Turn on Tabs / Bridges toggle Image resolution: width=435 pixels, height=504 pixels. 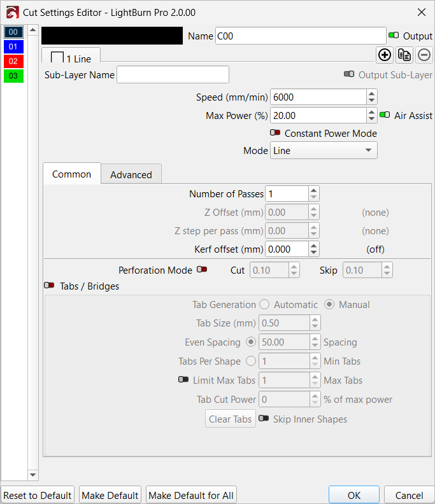tap(49, 286)
